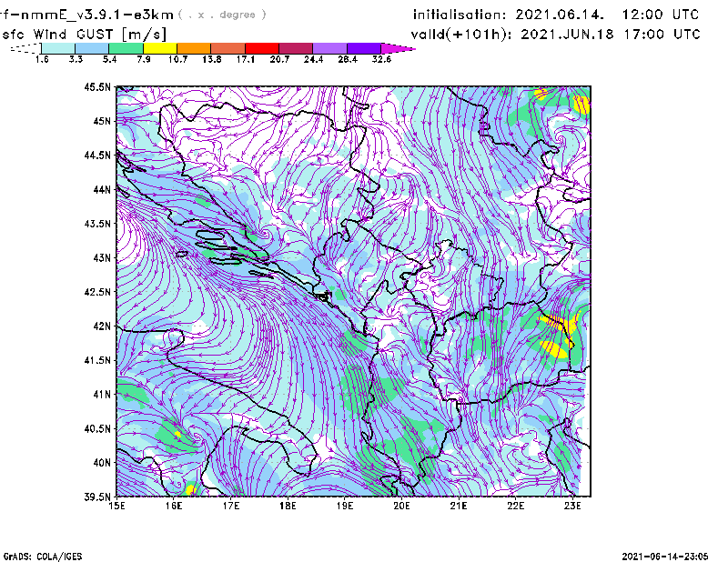Pick the green 5.4–7.9 legend swatch
Screen dimensions: 728x562
[x=126, y=48]
